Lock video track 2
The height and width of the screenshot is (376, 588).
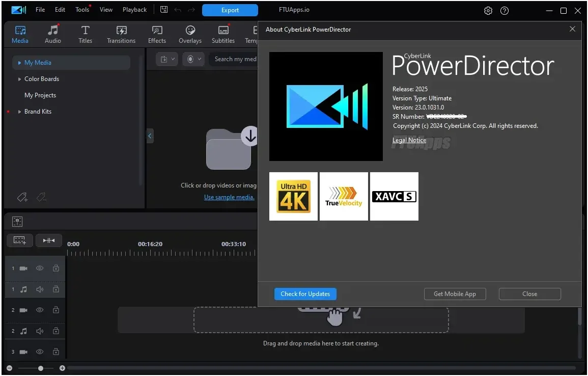pyautogui.click(x=56, y=310)
